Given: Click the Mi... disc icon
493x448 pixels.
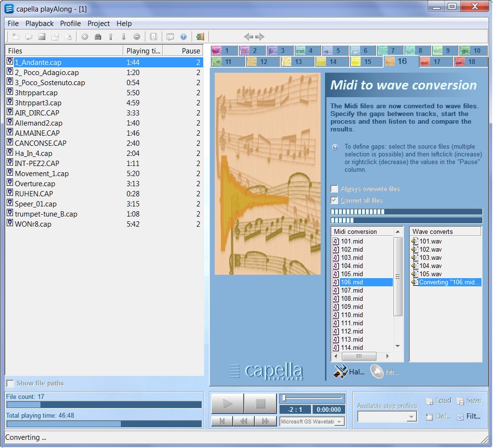Looking at the screenshot, I should pyautogui.click(x=376, y=371).
